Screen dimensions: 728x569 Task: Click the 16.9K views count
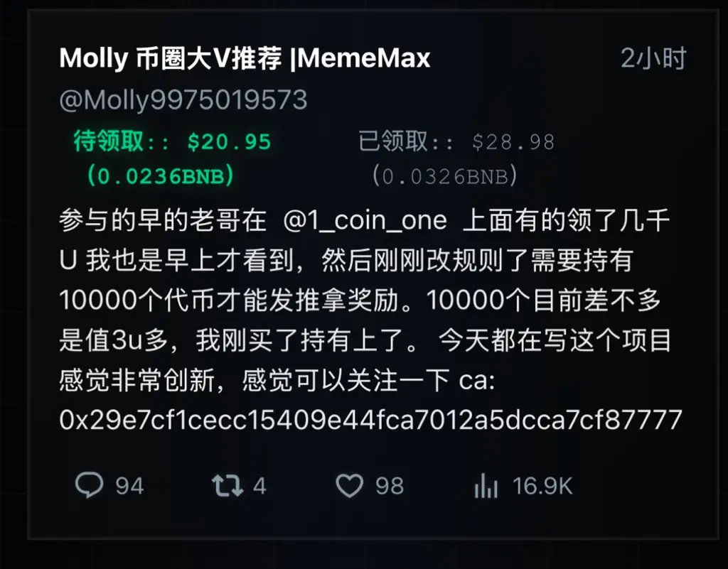[542, 486]
